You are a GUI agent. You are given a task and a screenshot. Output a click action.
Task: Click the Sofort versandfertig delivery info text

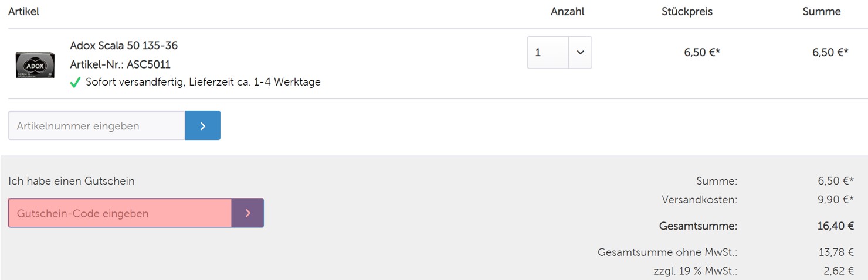coord(203,82)
